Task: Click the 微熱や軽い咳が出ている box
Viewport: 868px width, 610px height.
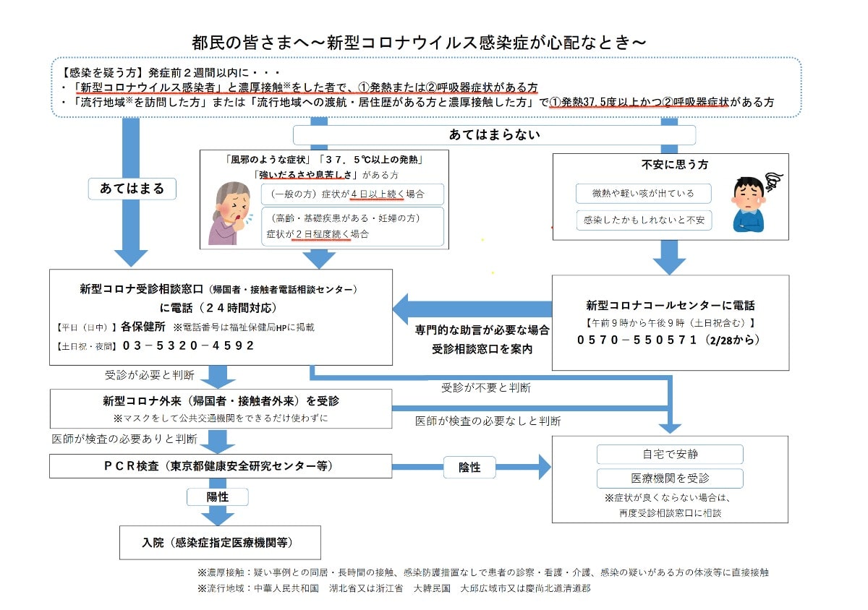Action: 644,194
